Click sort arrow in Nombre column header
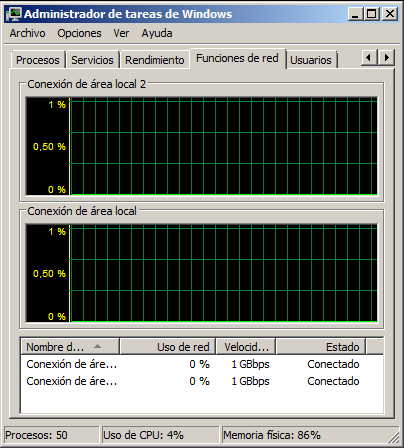 pos(97,346)
